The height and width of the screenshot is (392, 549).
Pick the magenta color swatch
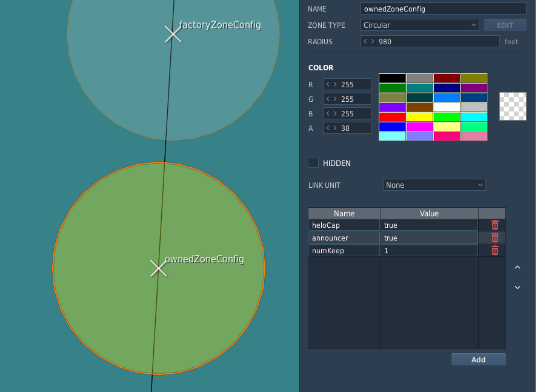coord(419,127)
